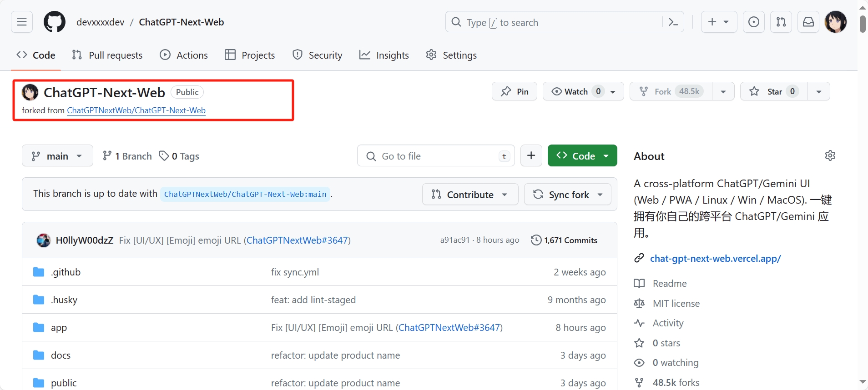The height and width of the screenshot is (390, 868).
Task: Open the issues icon in header
Action: point(754,22)
